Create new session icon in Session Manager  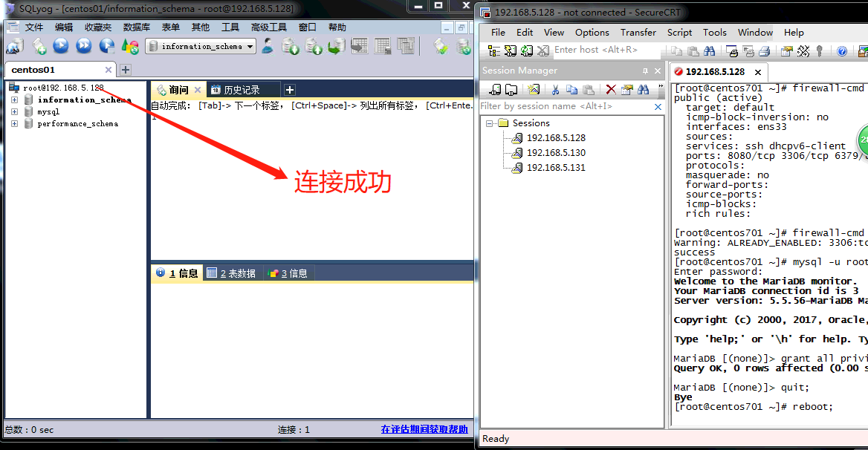534,90
